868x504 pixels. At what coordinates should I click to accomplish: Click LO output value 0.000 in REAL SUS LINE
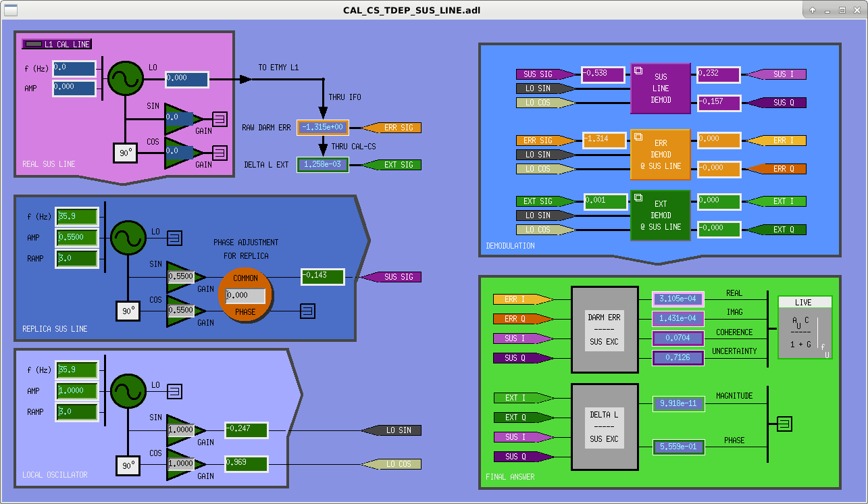click(x=187, y=79)
